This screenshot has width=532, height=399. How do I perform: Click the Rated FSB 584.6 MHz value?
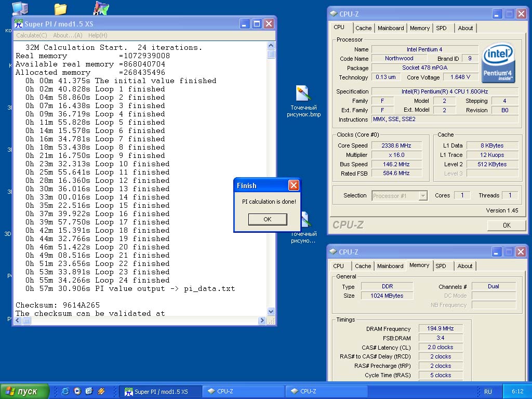pyautogui.click(x=396, y=174)
